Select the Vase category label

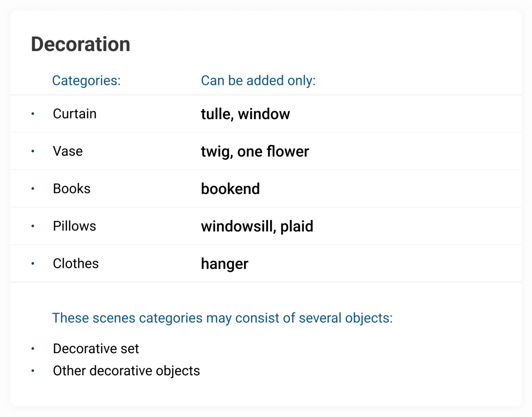point(68,151)
